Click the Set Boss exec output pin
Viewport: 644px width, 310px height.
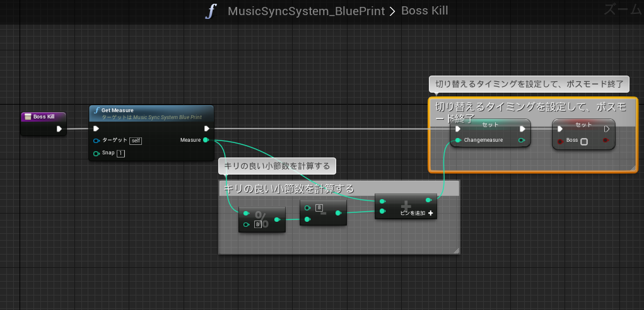[607, 129]
